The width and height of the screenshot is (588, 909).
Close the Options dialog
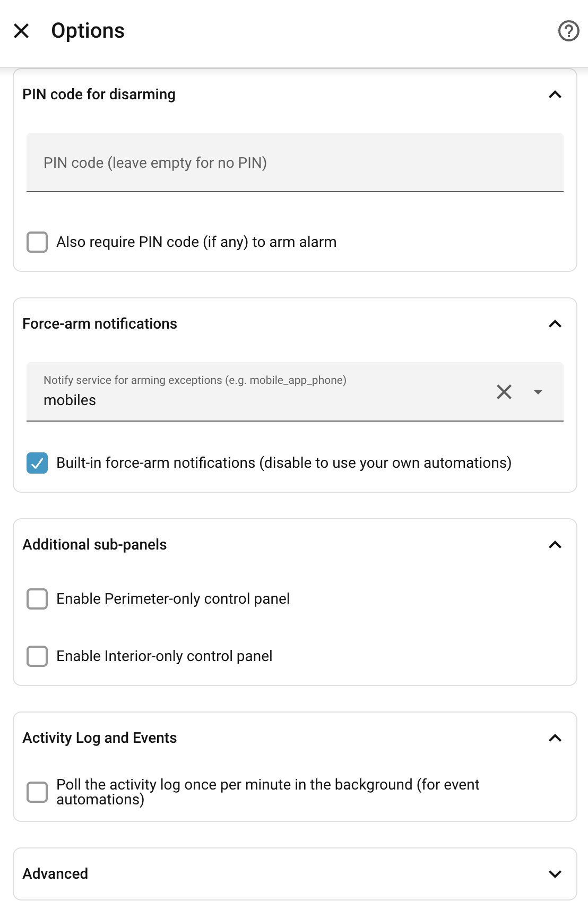pos(21,31)
